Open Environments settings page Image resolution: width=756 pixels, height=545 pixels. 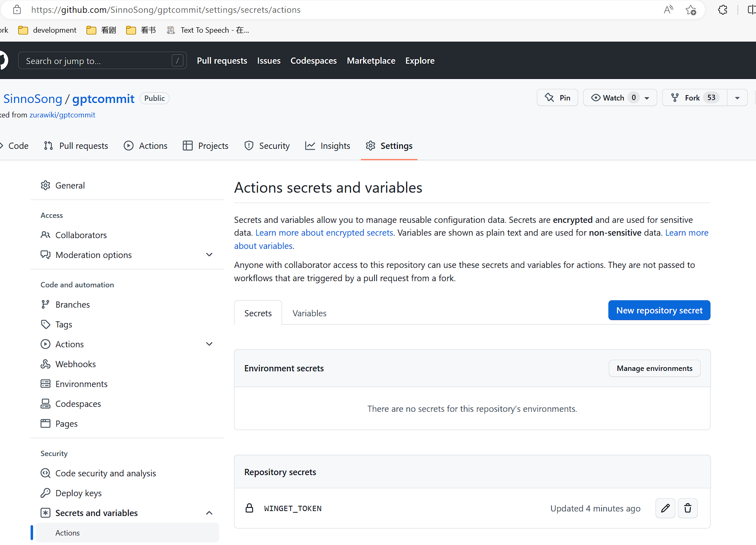click(x=127, y=384)
